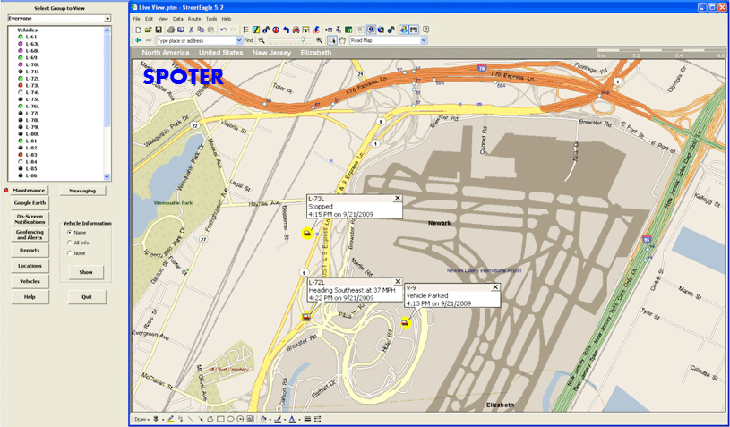Viewport: 730px width, 427px height.
Task: Select the All Info radio button
Action: (68, 242)
